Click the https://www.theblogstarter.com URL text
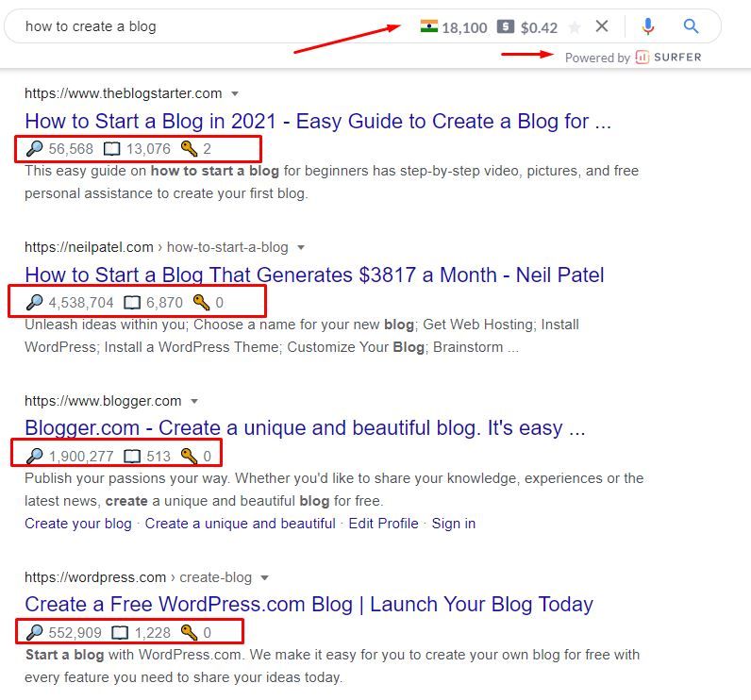Image resolution: width=751 pixels, height=700 pixels. (x=123, y=93)
